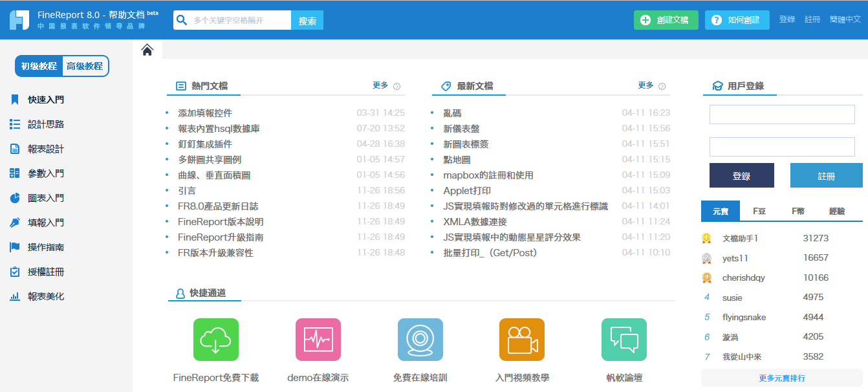Open 入門視頻教學 video camera icon

[x=522, y=340]
